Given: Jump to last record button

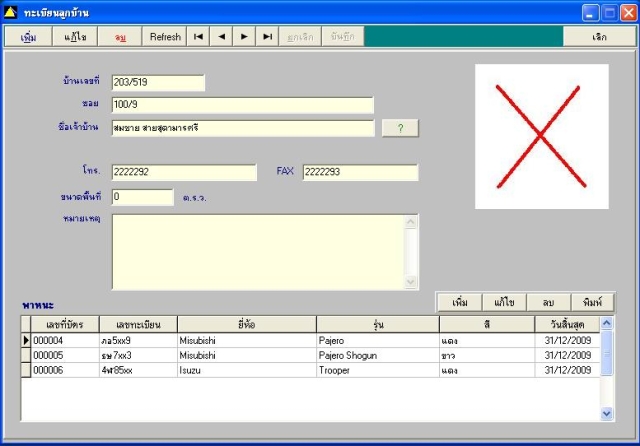Looking at the screenshot, I should (x=267, y=37).
